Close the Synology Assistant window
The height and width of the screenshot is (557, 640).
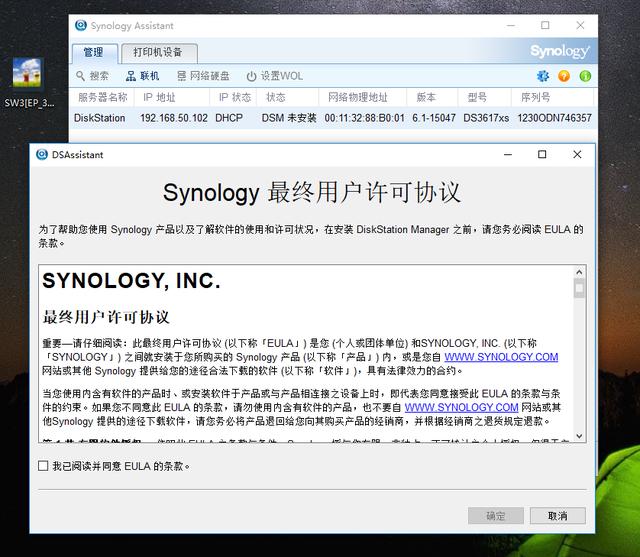click(580, 25)
